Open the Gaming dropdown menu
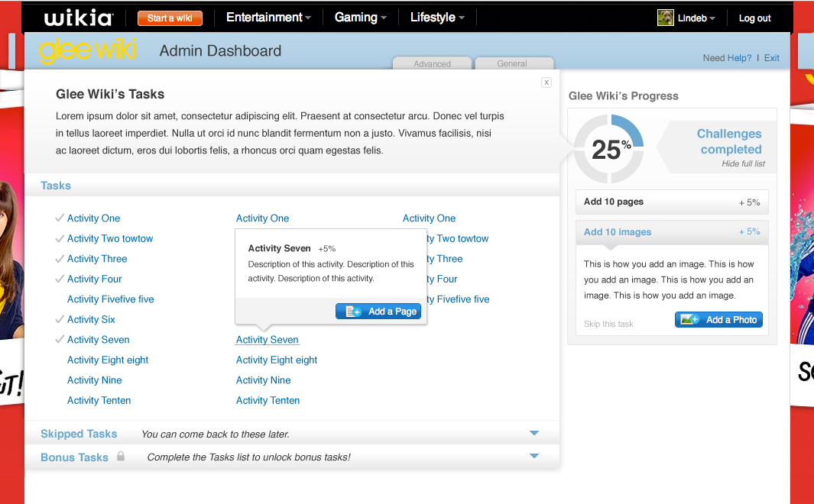814x504 pixels. pyautogui.click(x=360, y=18)
